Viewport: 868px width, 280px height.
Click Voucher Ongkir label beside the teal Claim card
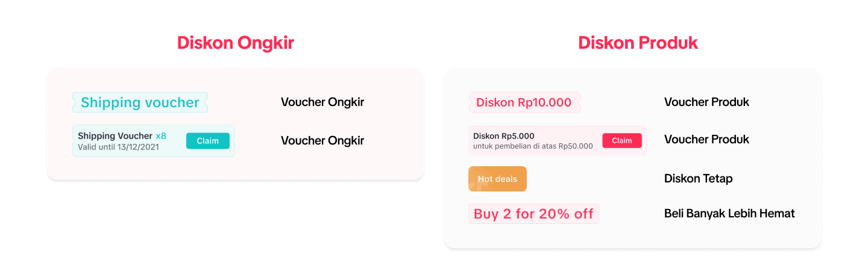(322, 141)
